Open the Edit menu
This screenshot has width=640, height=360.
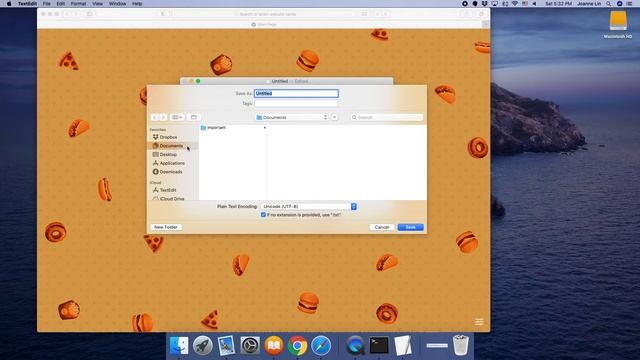60,4
